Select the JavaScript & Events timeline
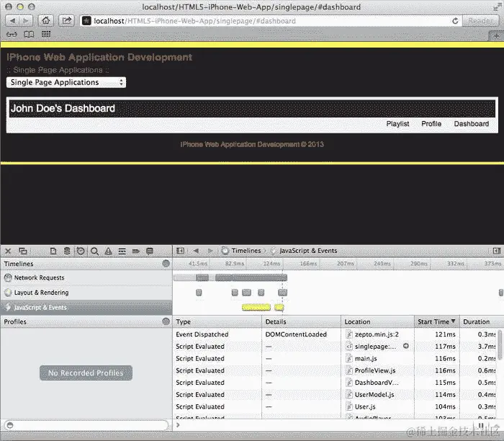 86,308
